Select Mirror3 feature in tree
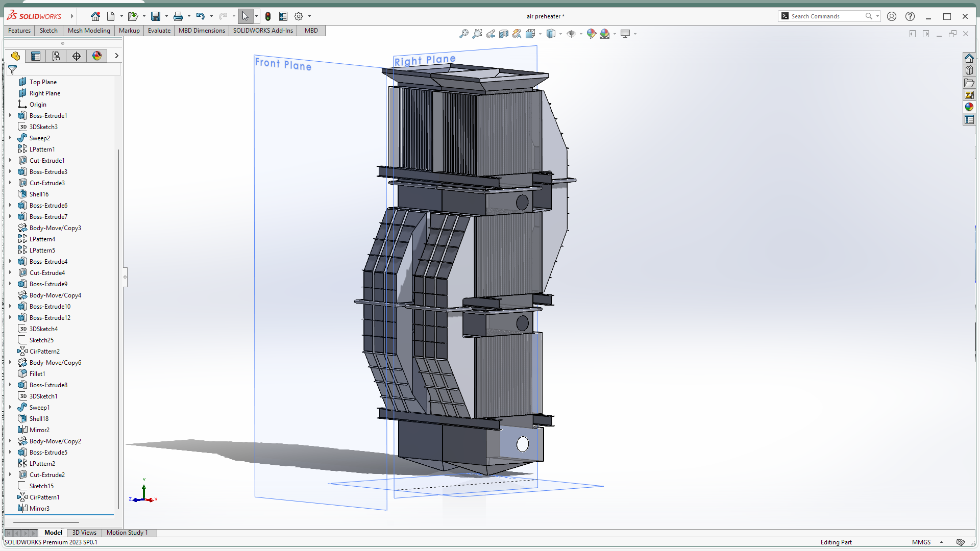Screen dimensions: 980x551 [39, 509]
